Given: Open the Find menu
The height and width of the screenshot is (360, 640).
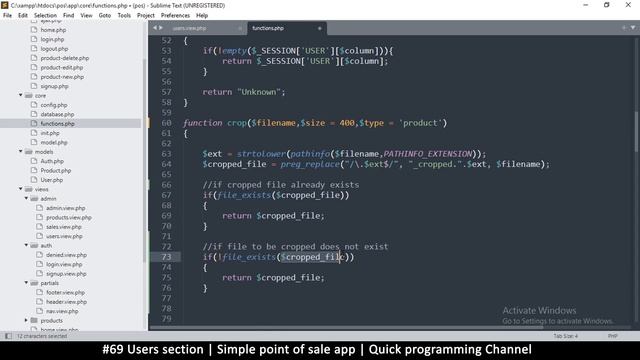Looking at the screenshot, I should tap(69, 16).
